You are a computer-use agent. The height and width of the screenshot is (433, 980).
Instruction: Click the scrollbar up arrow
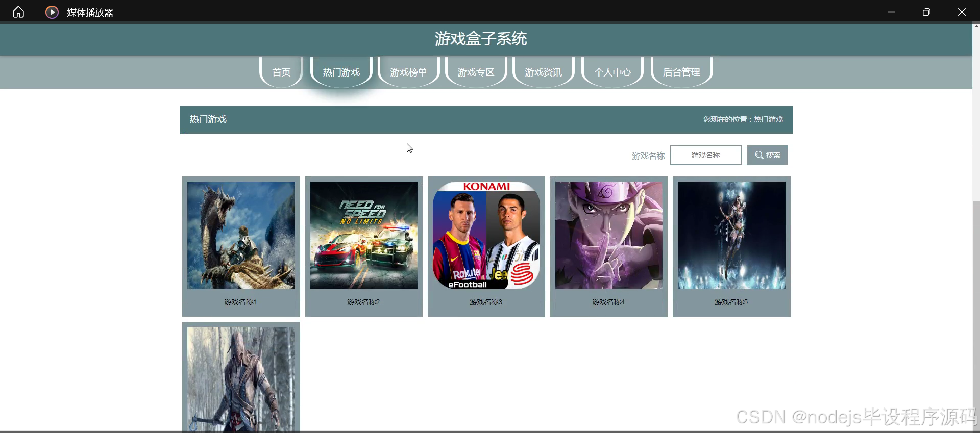pyautogui.click(x=976, y=26)
